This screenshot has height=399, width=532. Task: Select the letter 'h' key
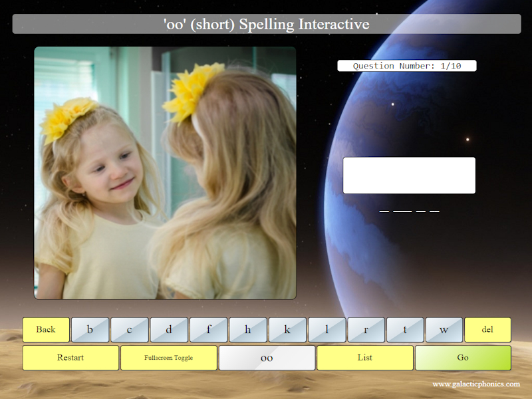coord(248,329)
